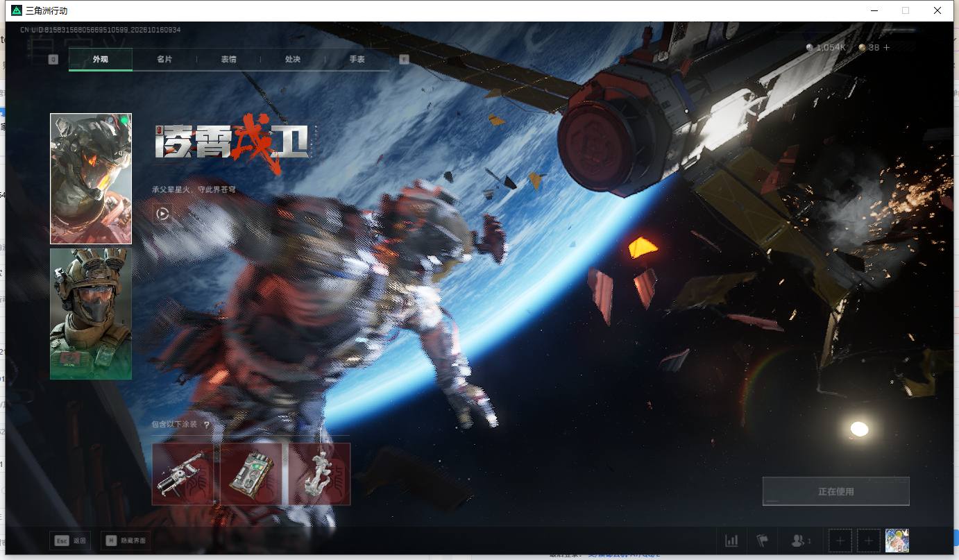Click the Q previous-tab key icon

tap(53, 60)
